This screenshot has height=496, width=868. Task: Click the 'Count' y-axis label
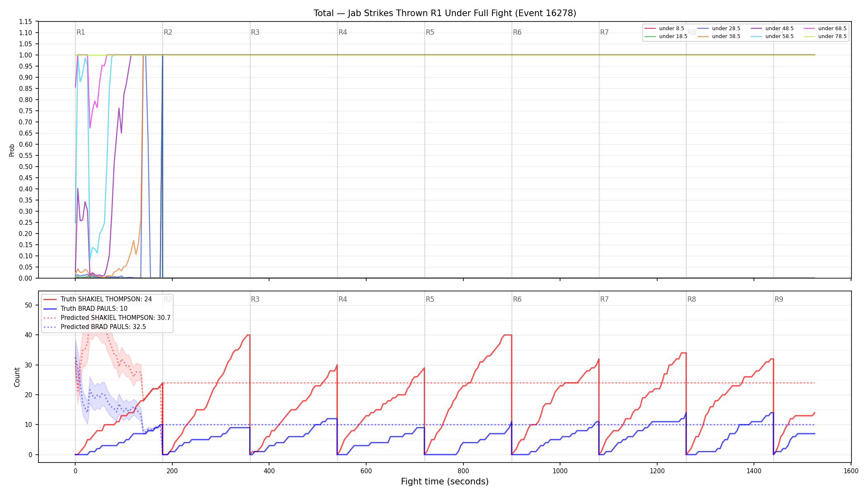[x=17, y=377]
